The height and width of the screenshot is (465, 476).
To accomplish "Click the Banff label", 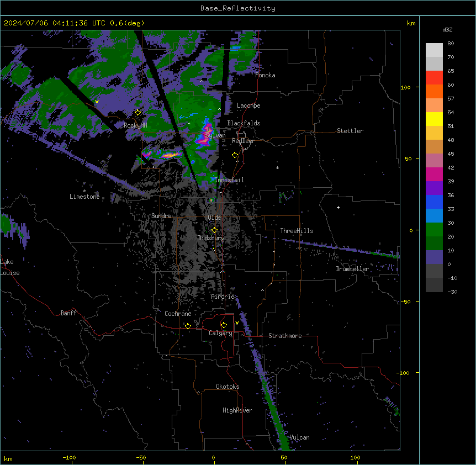I will (x=68, y=313).
